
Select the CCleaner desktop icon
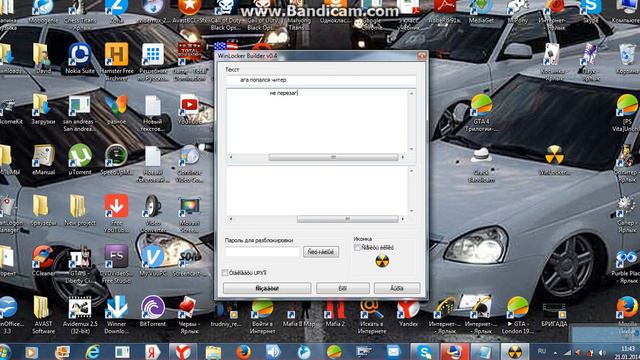click(x=43, y=260)
